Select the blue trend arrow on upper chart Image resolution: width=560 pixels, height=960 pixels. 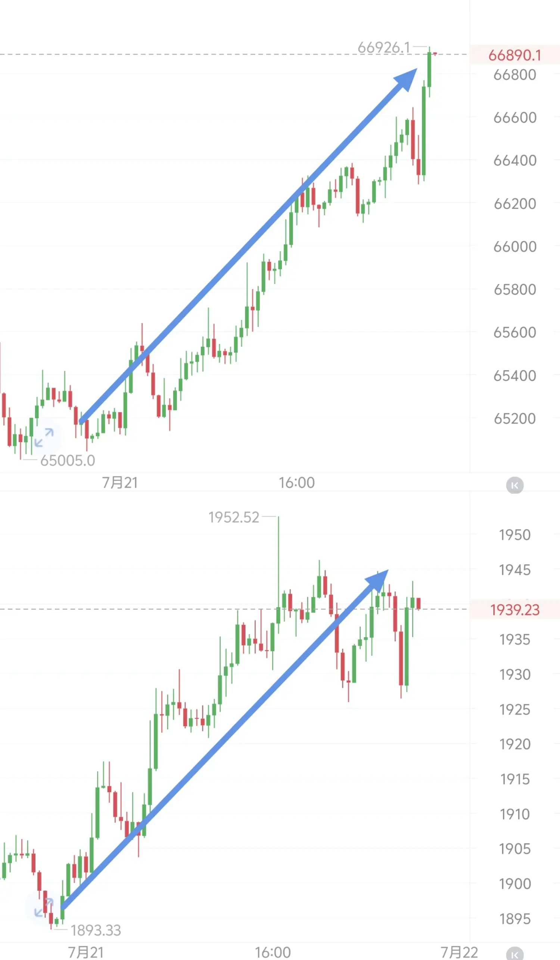pyautogui.click(x=248, y=246)
